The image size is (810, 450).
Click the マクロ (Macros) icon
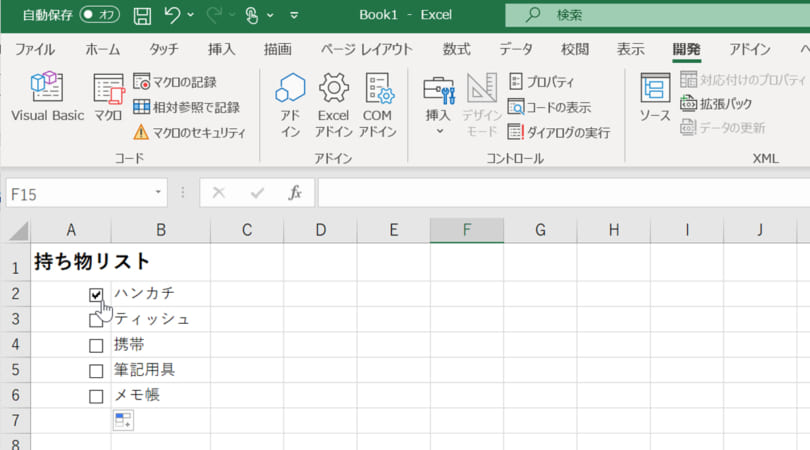pos(108,98)
